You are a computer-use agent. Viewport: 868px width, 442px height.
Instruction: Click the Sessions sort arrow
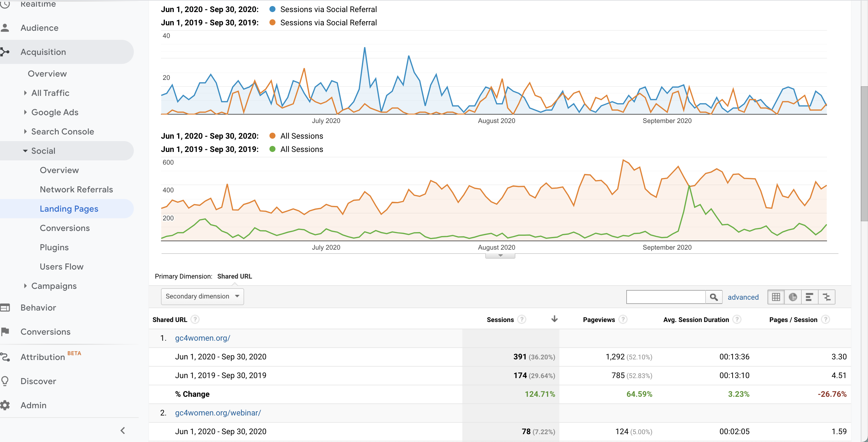tap(554, 319)
